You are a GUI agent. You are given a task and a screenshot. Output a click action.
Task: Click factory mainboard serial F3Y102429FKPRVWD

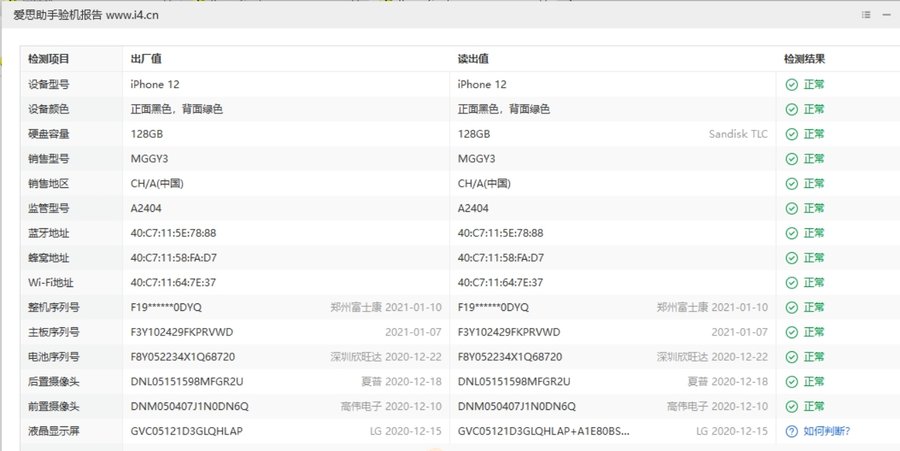click(182, 332)
